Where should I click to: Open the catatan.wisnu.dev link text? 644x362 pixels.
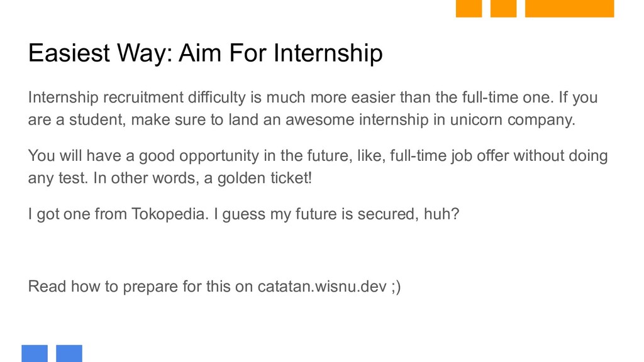(x=322, y=286)
